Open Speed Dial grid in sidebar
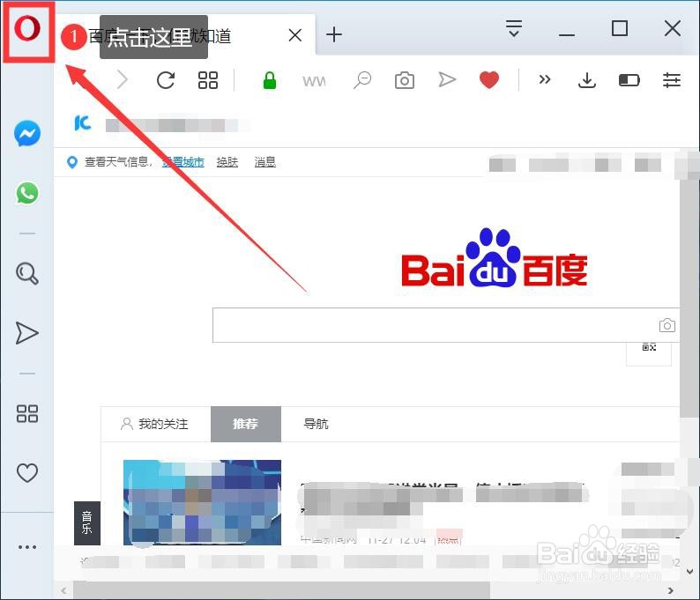Viewport: 700px width, 600px height. (27, 413)
